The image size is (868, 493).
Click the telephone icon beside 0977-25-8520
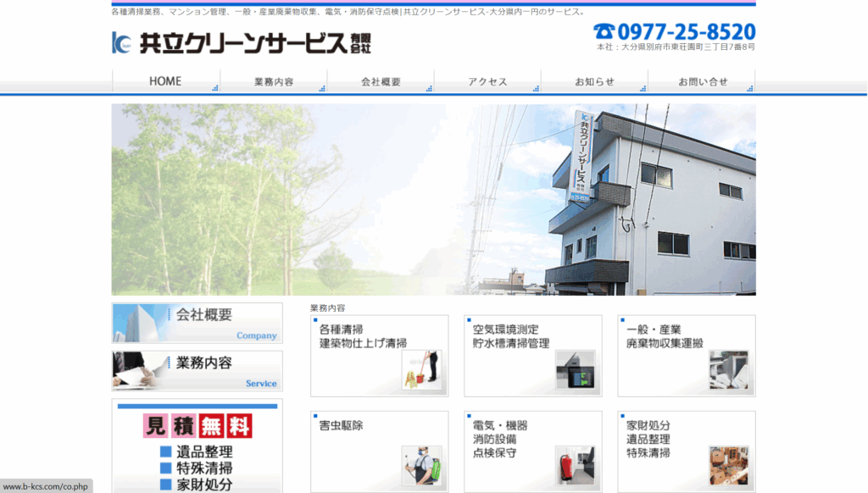(604, 32)
